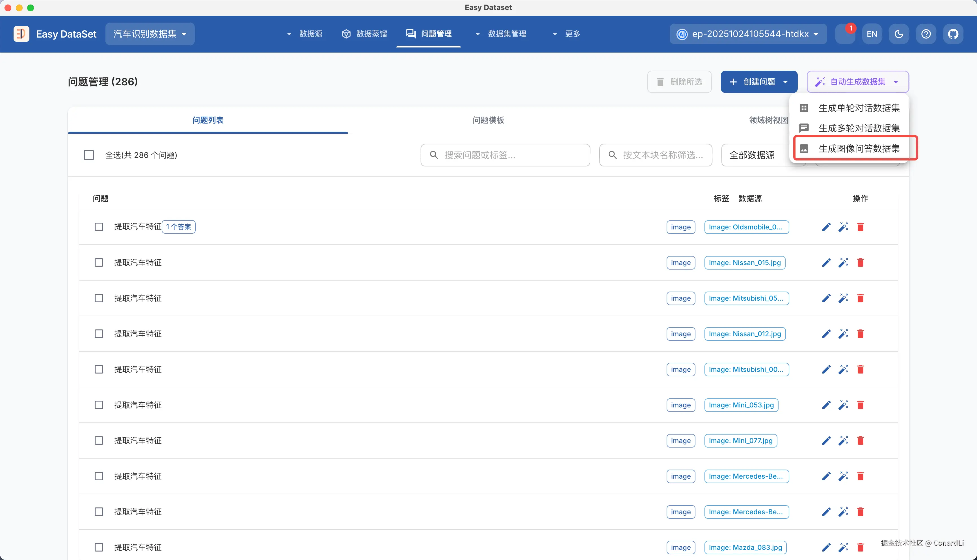Choose 生成图像问答数据集 menu option

(859, 148)
